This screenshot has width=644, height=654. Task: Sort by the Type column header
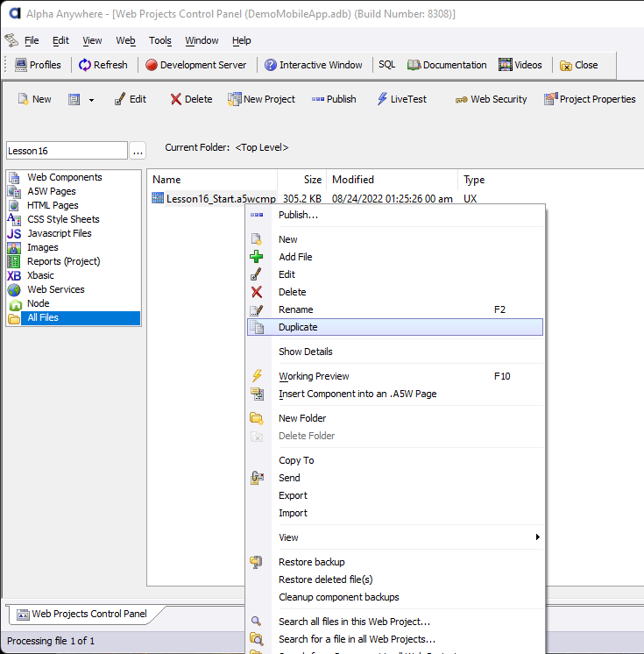(x=474, y=180)
